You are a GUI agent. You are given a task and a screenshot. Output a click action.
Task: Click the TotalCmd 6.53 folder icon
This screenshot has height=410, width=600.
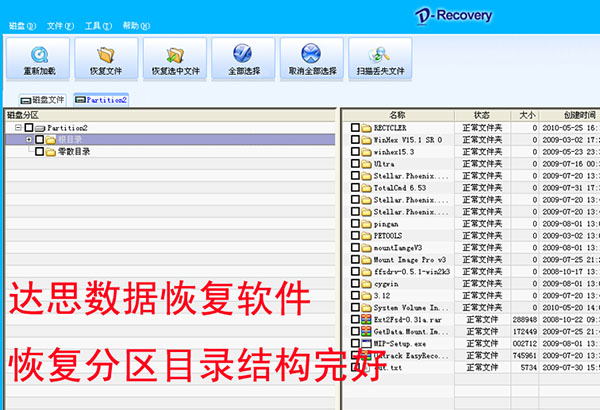click(366, 188)
